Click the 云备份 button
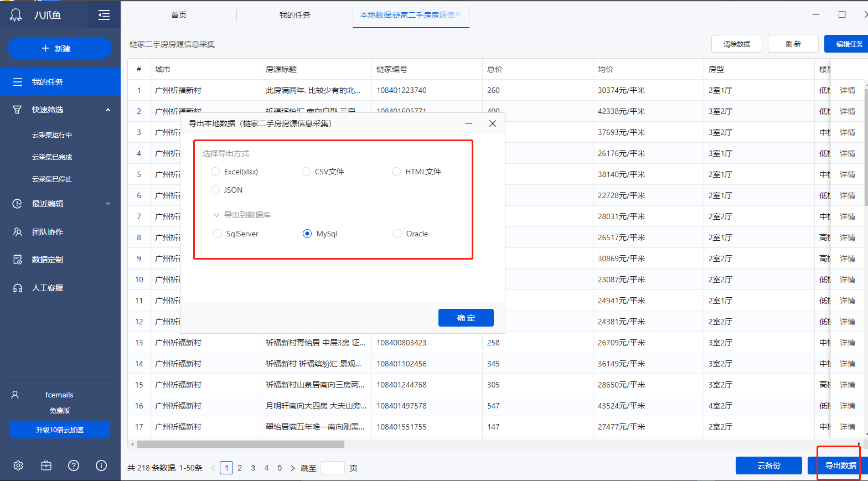Viewport: 868px width, 481px height. click(768, 466)
